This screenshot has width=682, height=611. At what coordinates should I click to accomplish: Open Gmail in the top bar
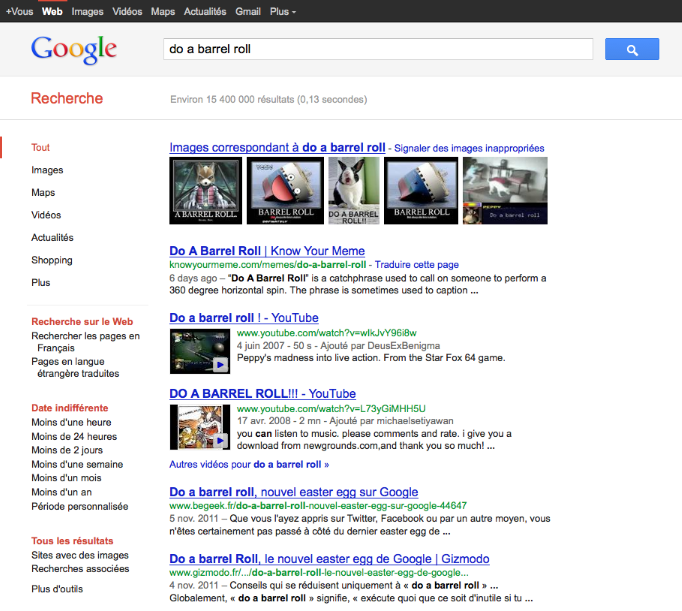point(248,12)
